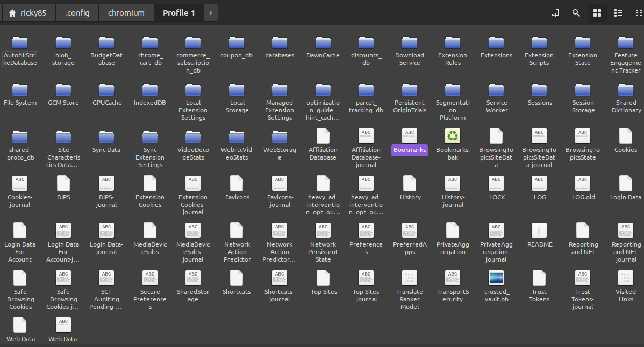The height and width of the screenshot is (347, 644).
Task: Switch to icon grid view
Action: [x=597, y=13]
